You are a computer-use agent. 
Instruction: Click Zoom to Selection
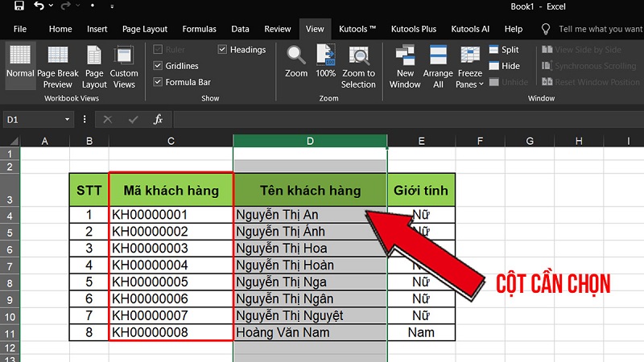click(358, 67)
